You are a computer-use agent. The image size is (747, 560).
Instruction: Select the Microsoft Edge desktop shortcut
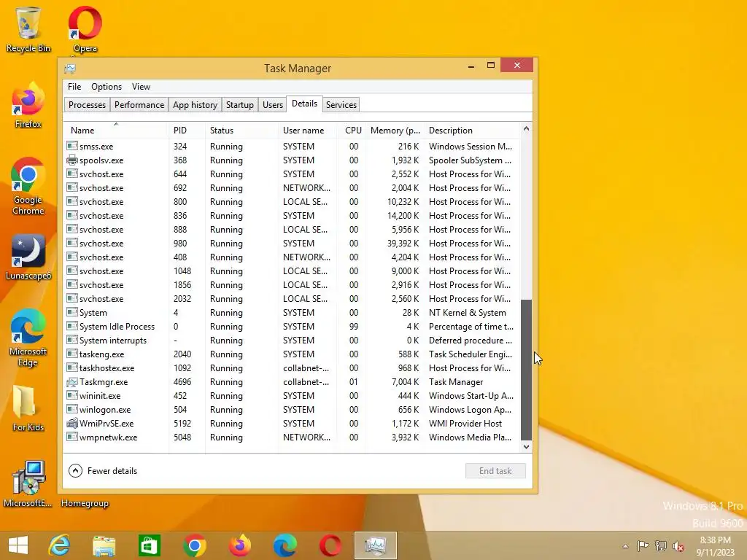[x=28, y=338]
